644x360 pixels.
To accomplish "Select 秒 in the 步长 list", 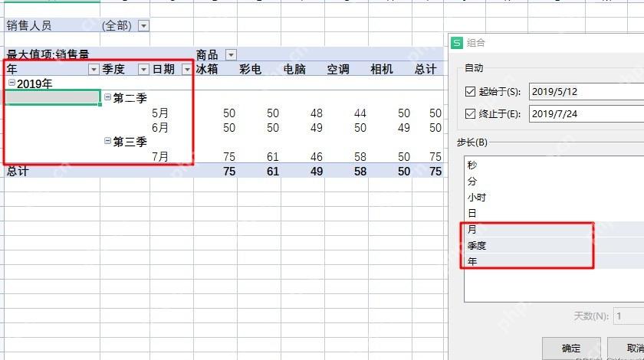I will [554, 165].
